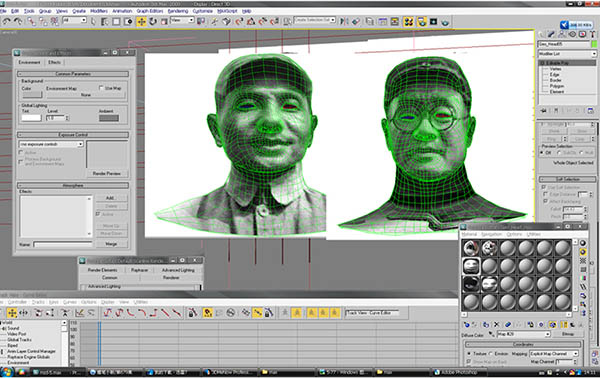Click the Undo arrow in main toolbar
600x378 pixels.
(x=6, y=21)
